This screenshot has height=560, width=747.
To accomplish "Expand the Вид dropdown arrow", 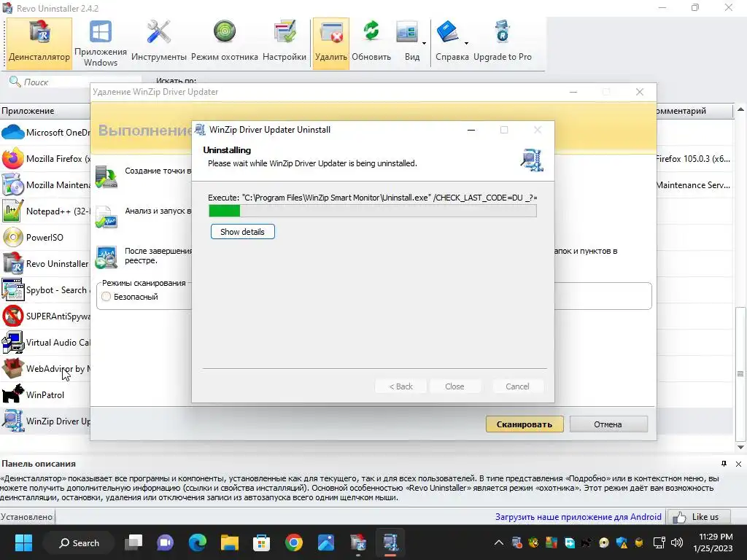I will coord(424,43).
